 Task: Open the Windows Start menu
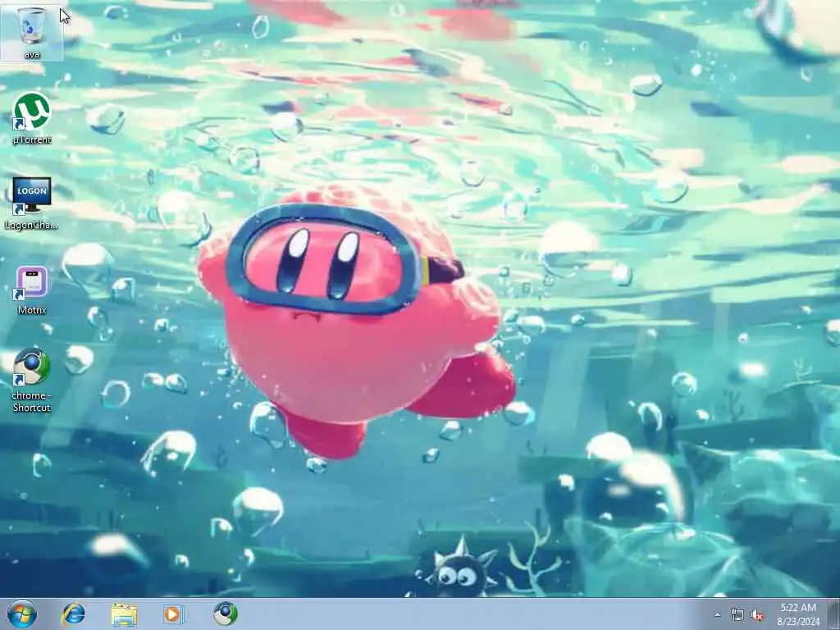pyautogui.click(x=22, y=614)
